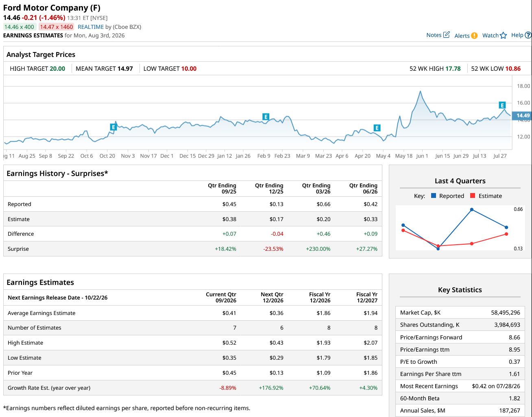This screenshot has height=417, width=532.
Task: Click the Qtr Ending 12/25 column header
Action: (269, 189)
